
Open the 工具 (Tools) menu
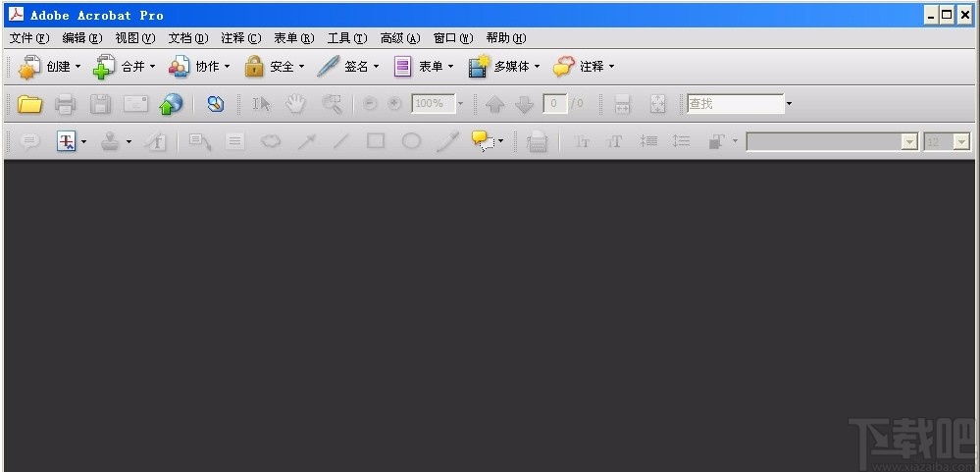[347, 38]
